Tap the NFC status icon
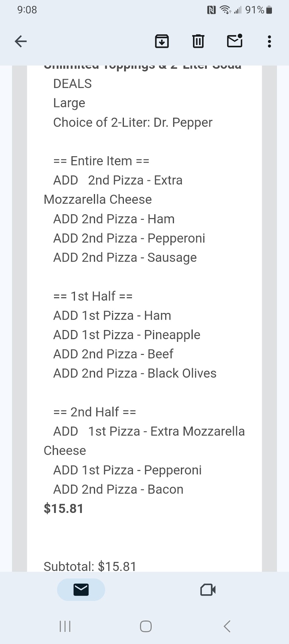The width and height of the screenshot is (289, 644). (x=211, y=10)
